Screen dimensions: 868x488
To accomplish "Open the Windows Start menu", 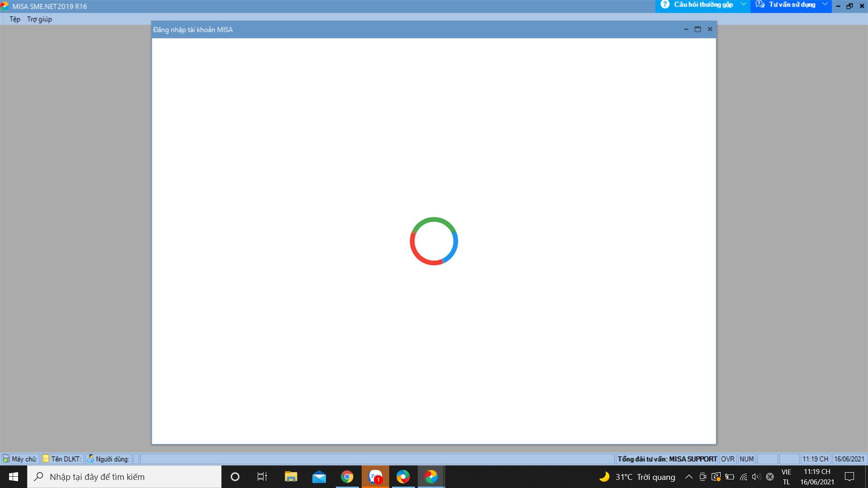I will [x=14, y=477].
